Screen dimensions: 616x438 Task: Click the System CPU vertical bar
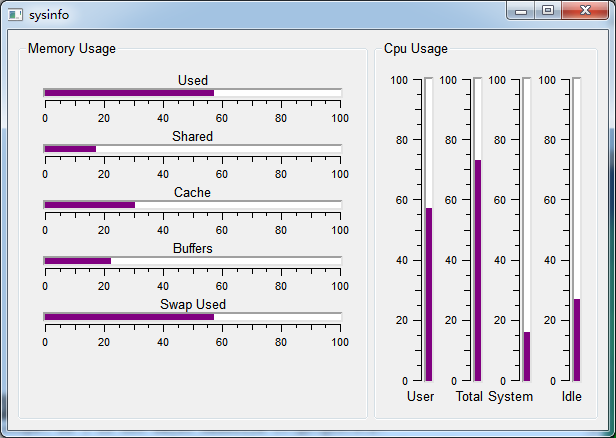point(526,229)
